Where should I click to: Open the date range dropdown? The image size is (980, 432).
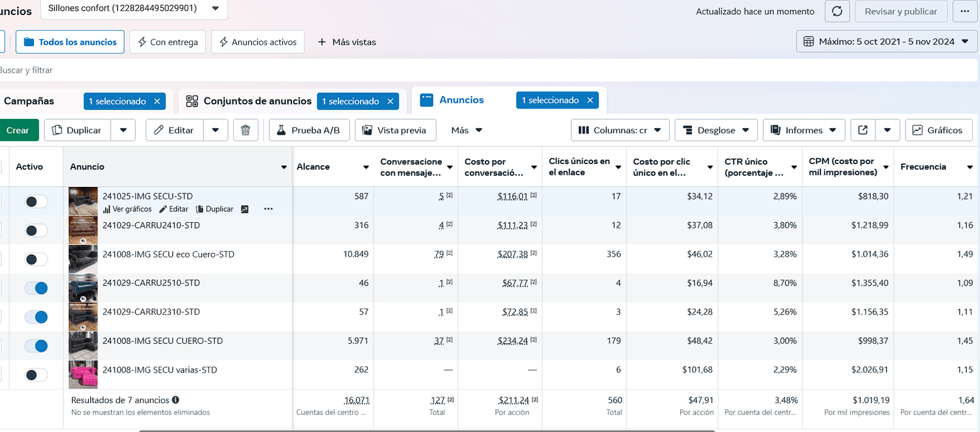pyautogui.click(x=886, y=41)
